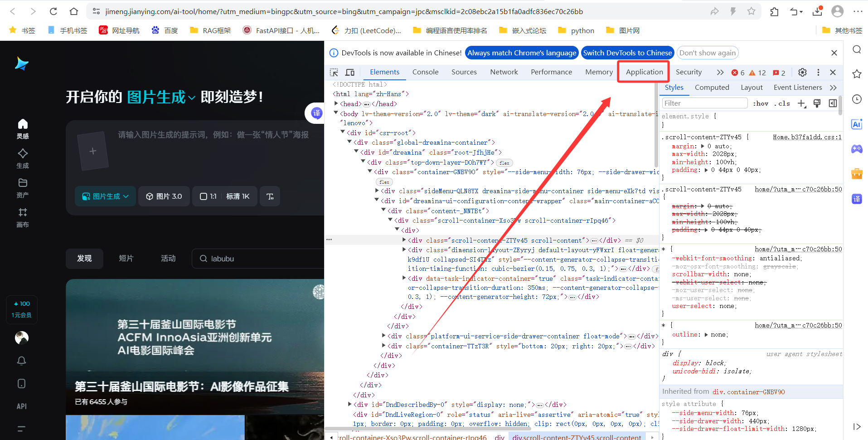Open the 图片 3.0 model selector

click(x=164, y=196)
